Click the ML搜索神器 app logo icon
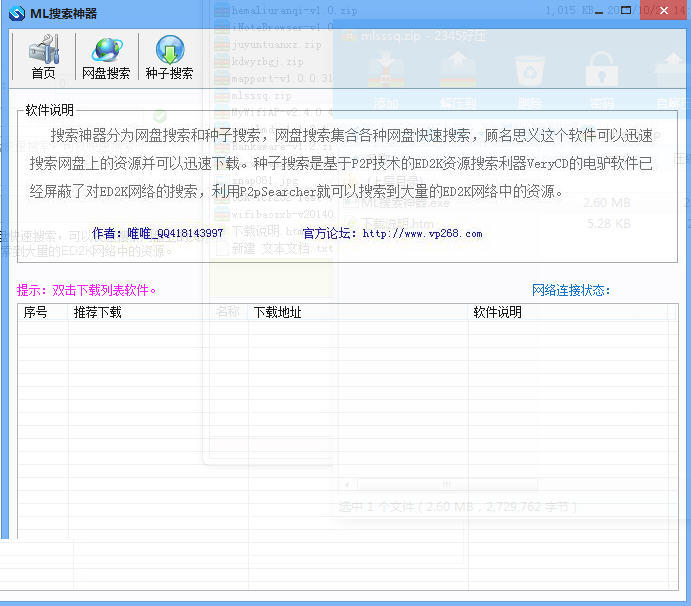 click(16, 12)
